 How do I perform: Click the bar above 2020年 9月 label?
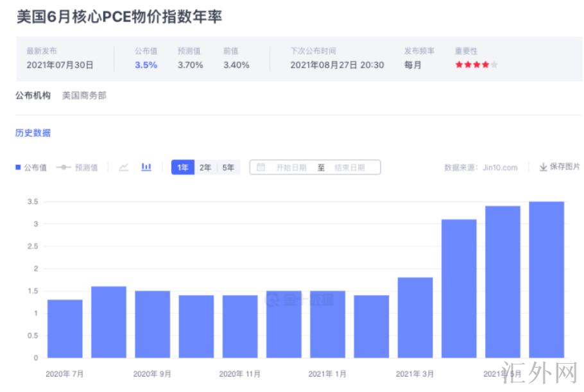tap(152, 324)
